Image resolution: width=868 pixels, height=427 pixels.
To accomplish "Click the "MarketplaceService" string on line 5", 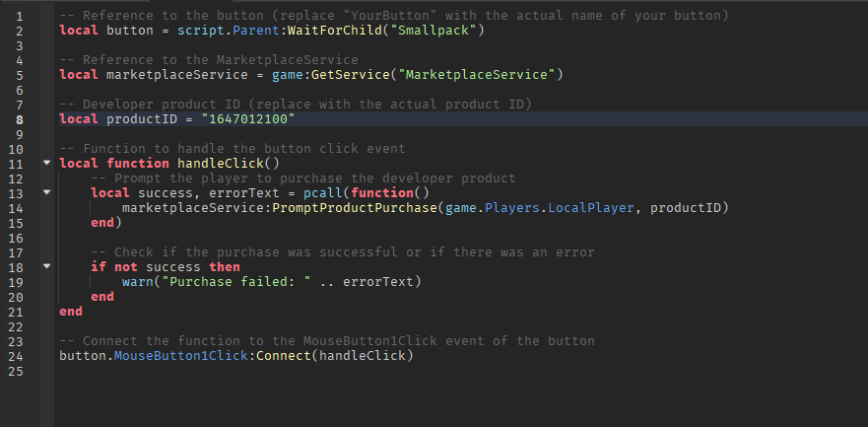I will click(476, 75).
